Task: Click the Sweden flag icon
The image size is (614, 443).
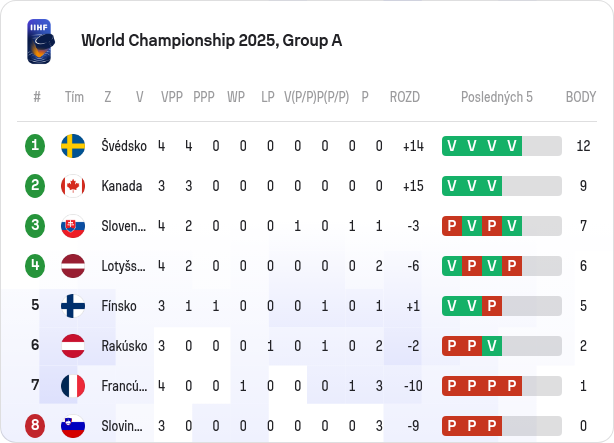Action: [x=73, y=146]
